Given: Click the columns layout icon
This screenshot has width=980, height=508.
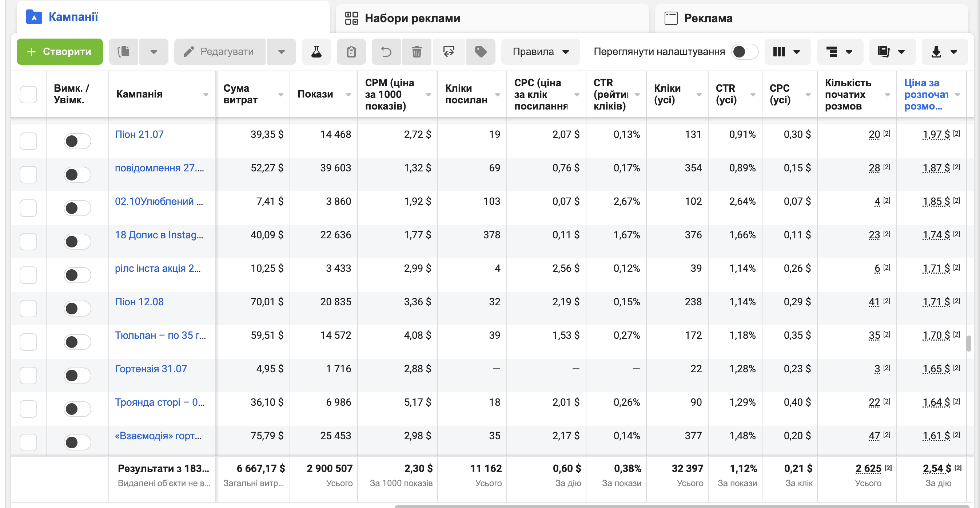Looking at the screenshot, I should click(779, 51).
